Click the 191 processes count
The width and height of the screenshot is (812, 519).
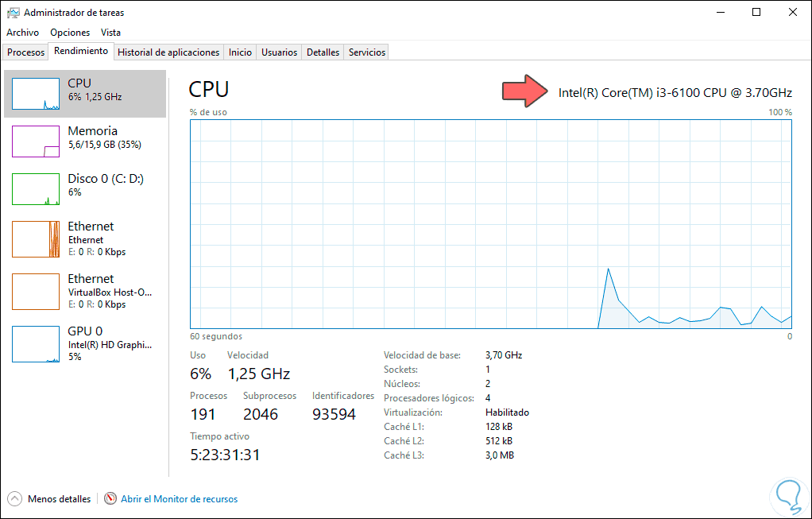coord(203,414)
